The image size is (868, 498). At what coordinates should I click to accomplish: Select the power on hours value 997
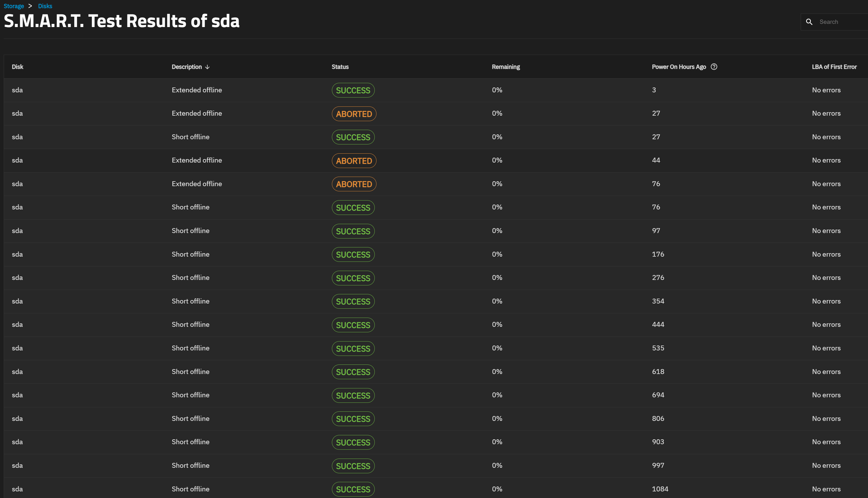(x=658, y=465)
